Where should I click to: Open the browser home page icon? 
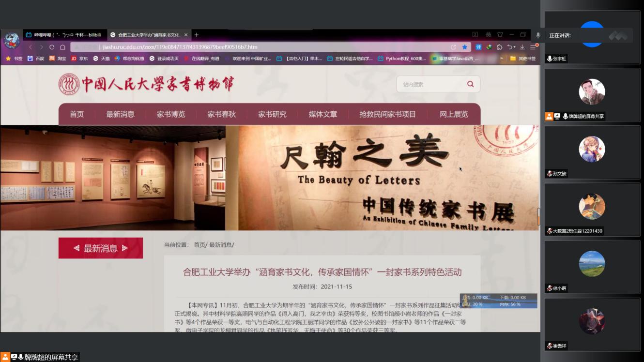pos(62,47)
